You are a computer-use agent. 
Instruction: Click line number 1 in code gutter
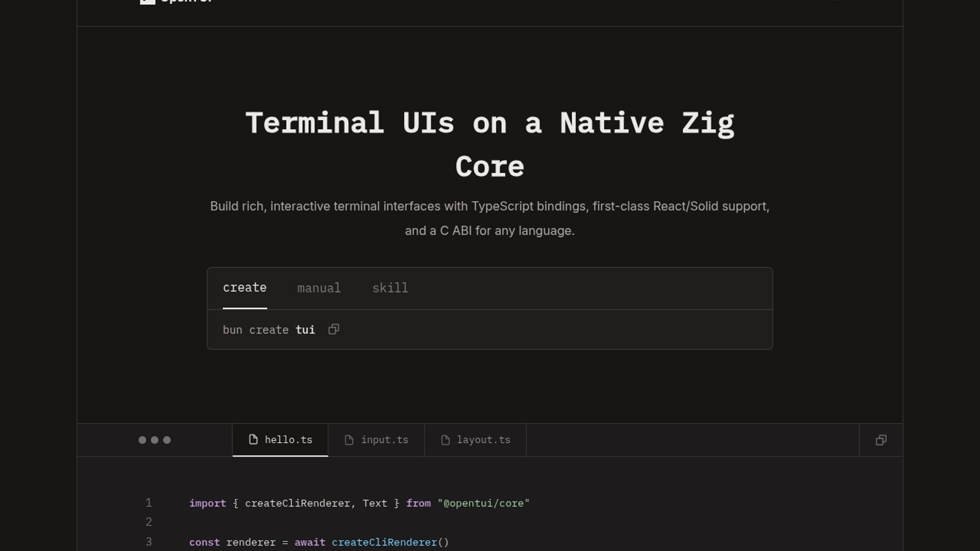click(x=149, y=503)
